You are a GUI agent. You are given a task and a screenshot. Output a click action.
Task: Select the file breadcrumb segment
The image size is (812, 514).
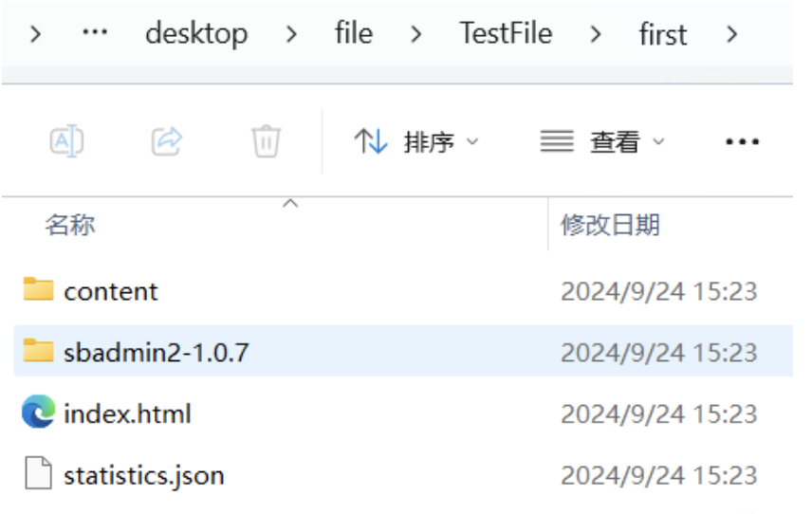354,33
